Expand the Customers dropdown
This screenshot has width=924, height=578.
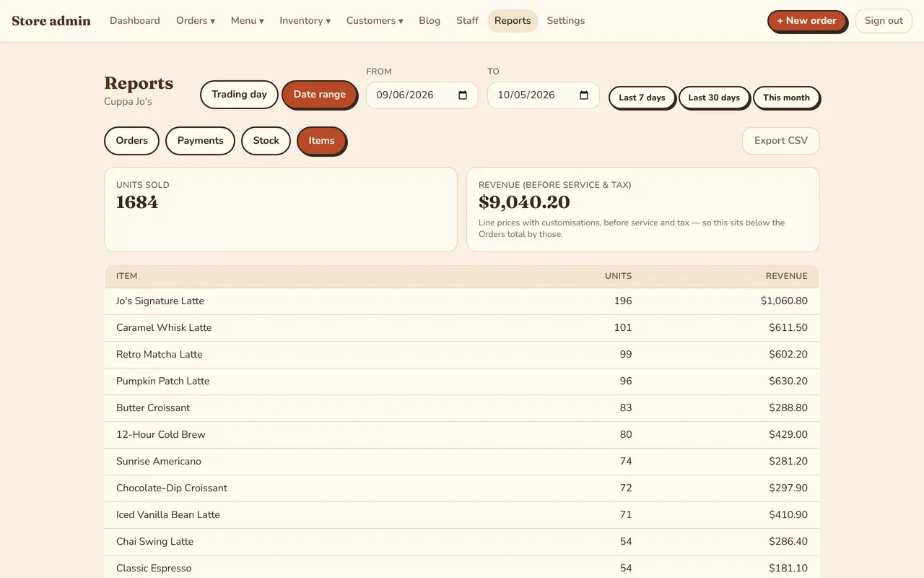[x=375, y=20]
